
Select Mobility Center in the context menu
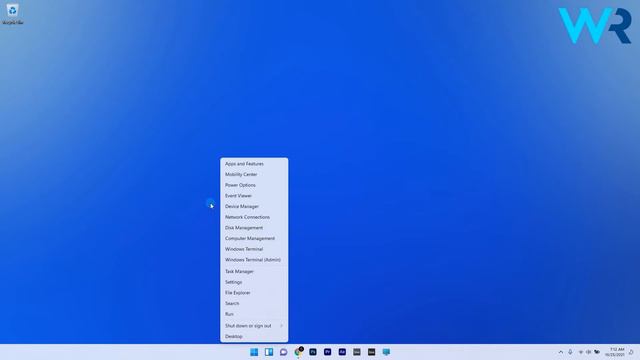tap(254, 174)
